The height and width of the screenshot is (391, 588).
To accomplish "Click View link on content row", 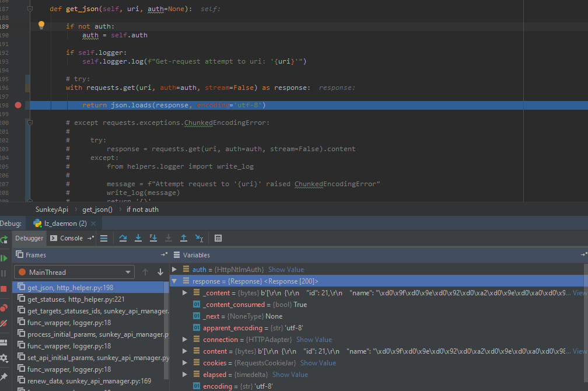I will (580, 351).
